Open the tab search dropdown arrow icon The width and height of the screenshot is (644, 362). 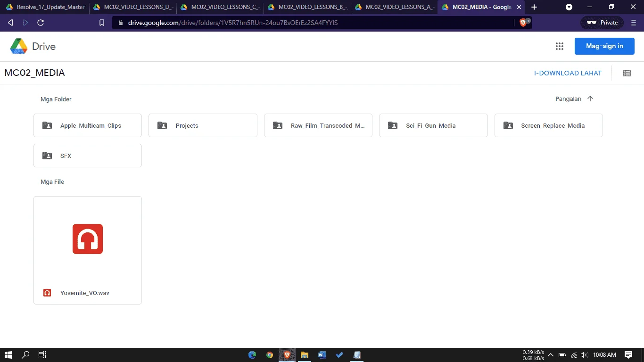coord(569,7)
